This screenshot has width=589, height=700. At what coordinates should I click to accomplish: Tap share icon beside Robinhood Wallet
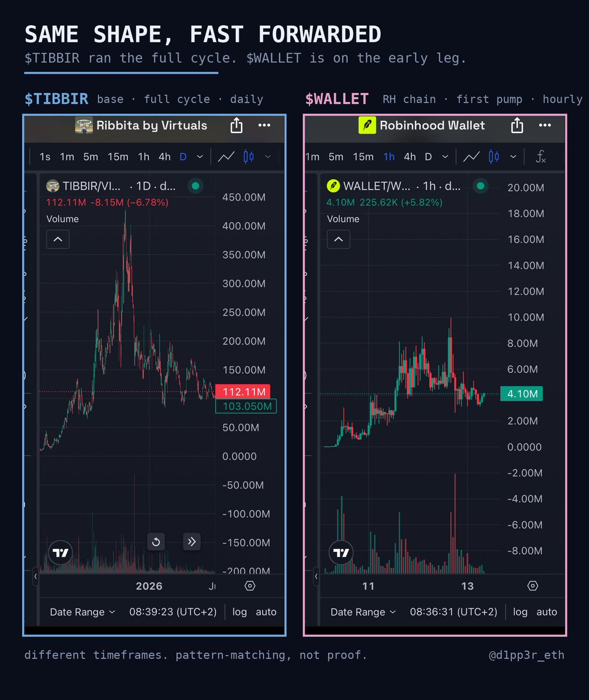click(517, 125)
